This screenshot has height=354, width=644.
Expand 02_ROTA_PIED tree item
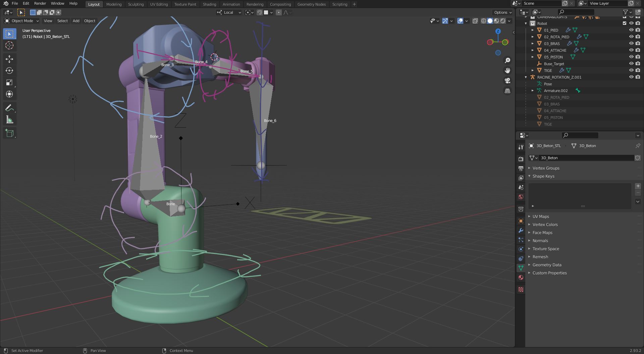tap(532, 37)
